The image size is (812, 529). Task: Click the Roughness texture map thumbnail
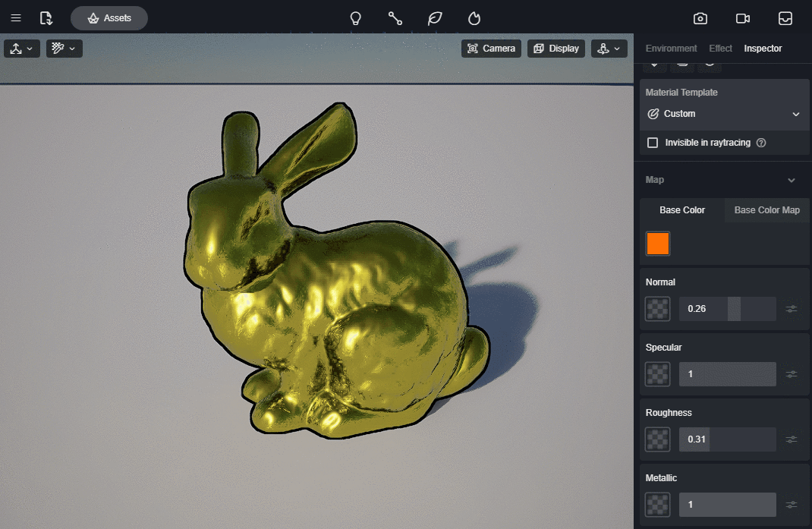click(x=658, y=439)
